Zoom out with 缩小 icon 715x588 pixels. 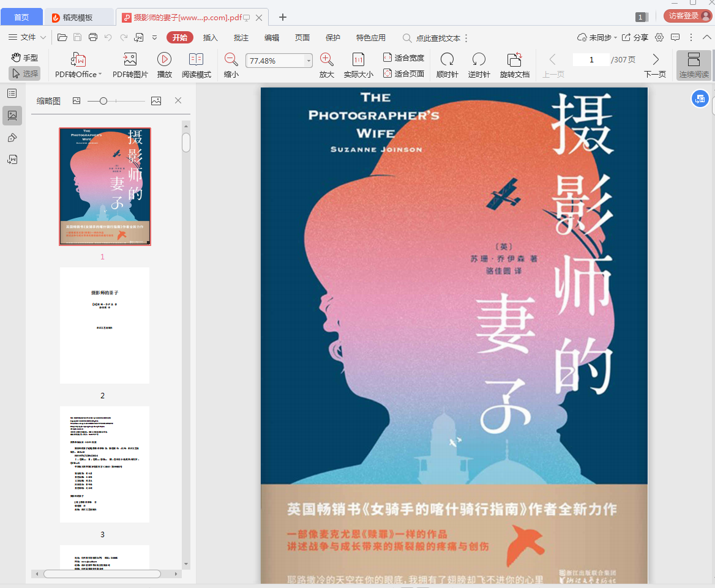click(x=231, y=65)
